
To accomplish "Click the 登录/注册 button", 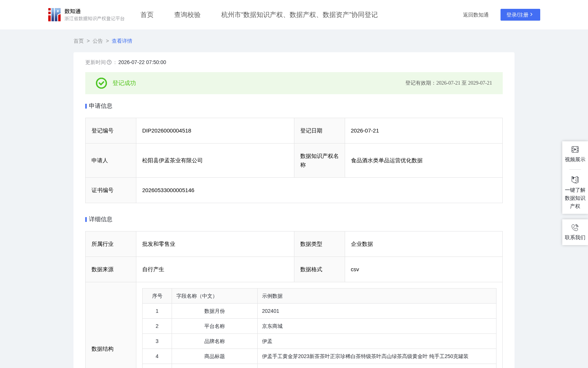I will coord(520,15).
